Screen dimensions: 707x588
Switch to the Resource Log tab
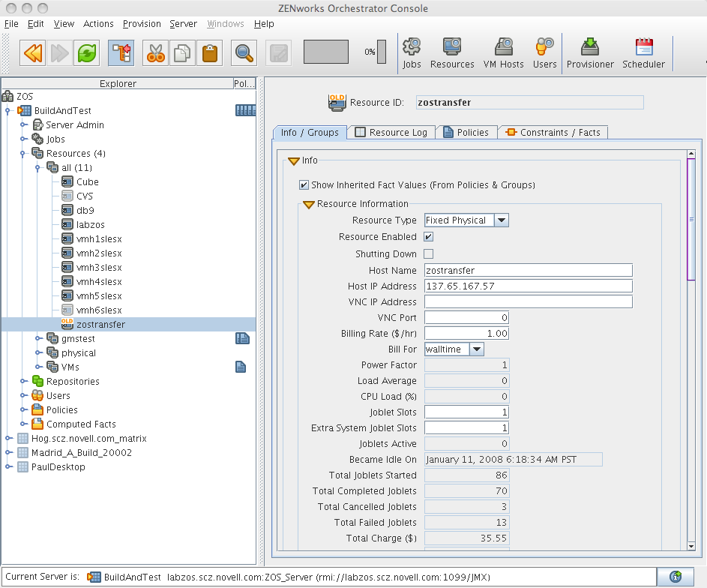pyautogui.click(x=391, y=132)
